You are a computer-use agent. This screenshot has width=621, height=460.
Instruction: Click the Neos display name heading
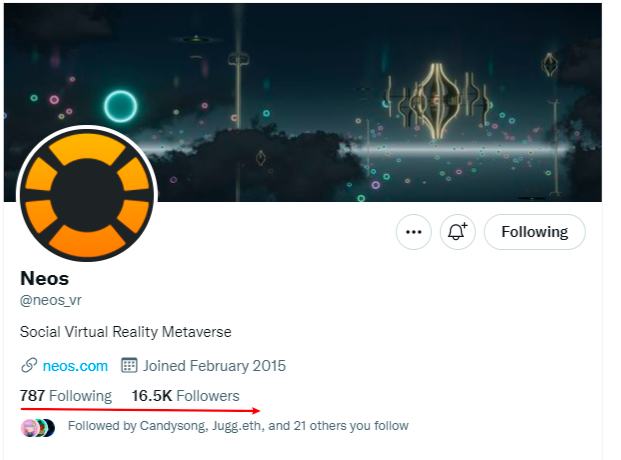(x=45, y=278)
